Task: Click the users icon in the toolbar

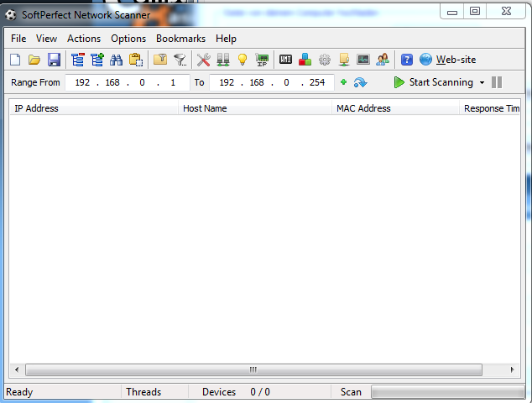Action: click(x=383, y=60)
